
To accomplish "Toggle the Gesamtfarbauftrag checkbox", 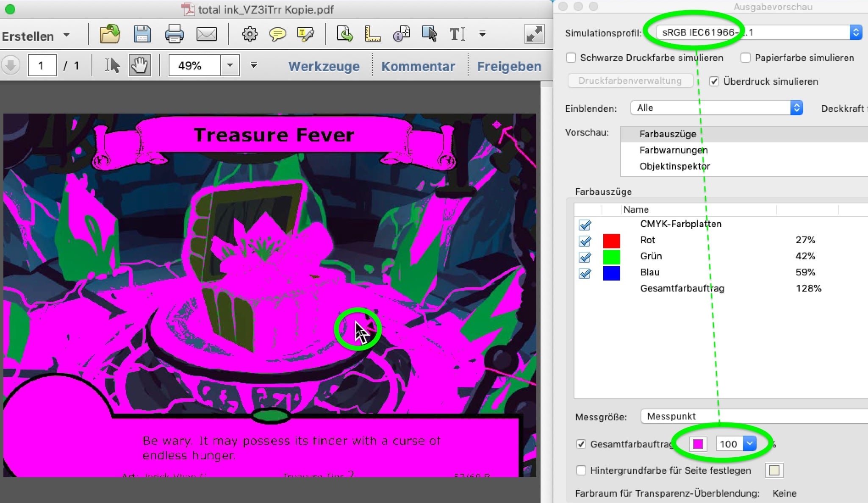I will click(581, 444).
